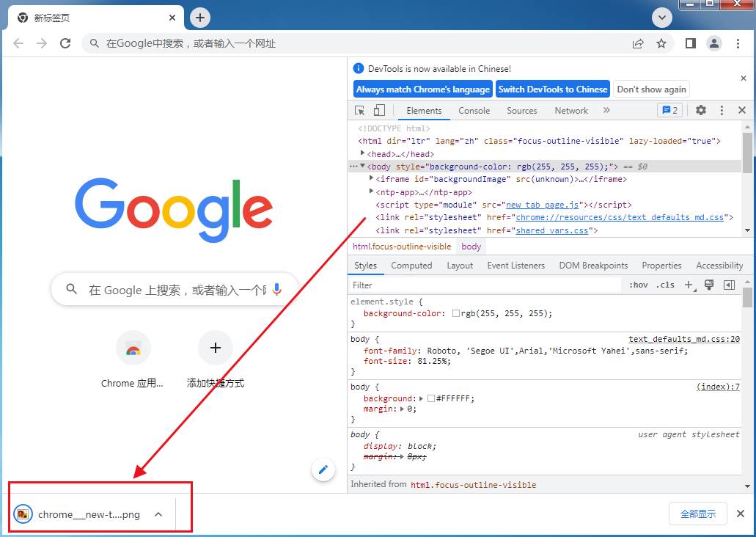Click Don't show again button
756x537 pixels.
point(651,89)
